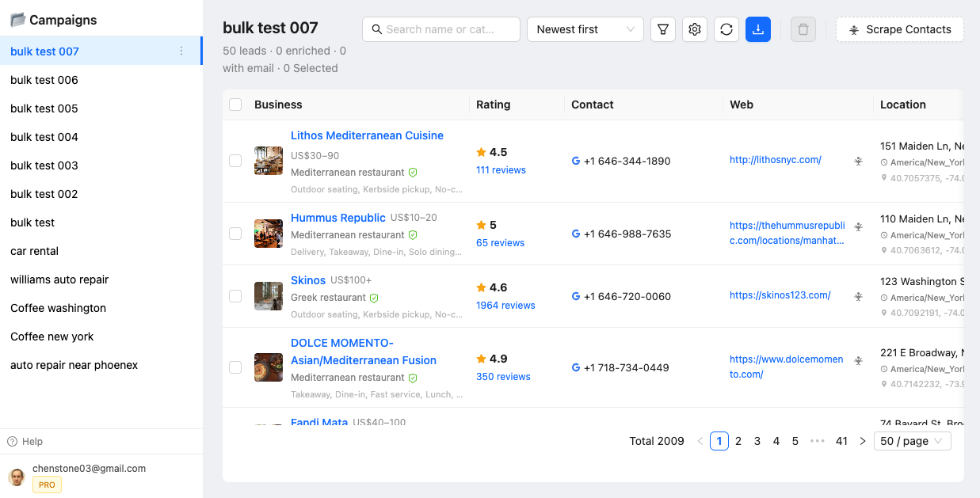Click the Help question icon

pos(12,442)
